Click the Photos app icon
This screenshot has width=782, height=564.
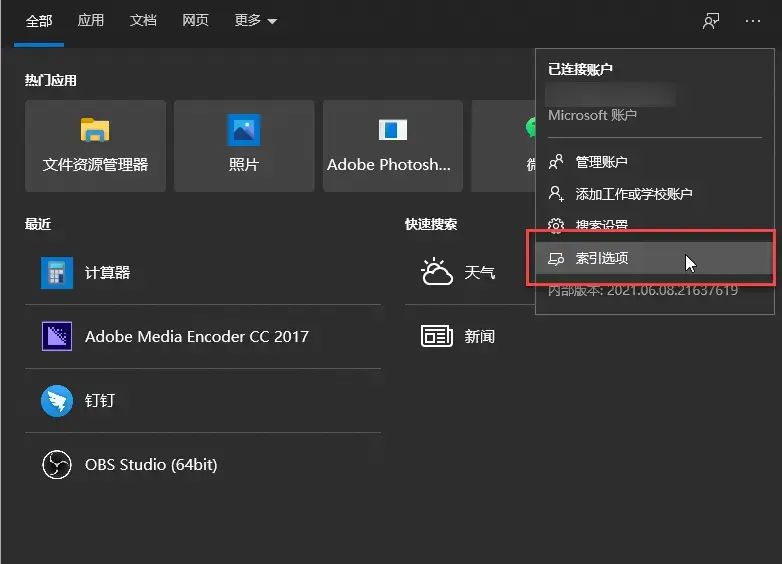tap(244, 130)
